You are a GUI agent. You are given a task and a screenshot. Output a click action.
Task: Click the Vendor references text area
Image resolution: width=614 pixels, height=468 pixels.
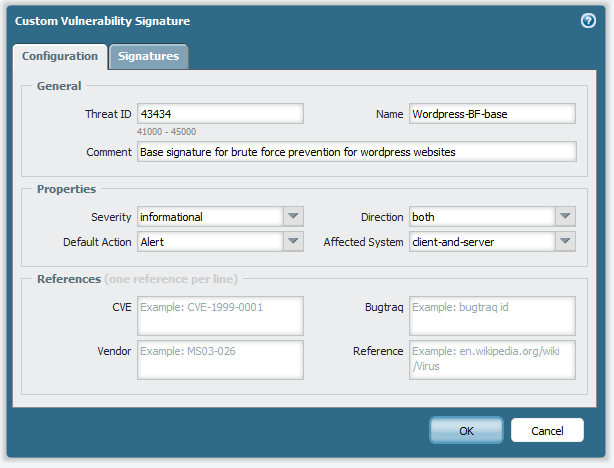pos(219,360)
